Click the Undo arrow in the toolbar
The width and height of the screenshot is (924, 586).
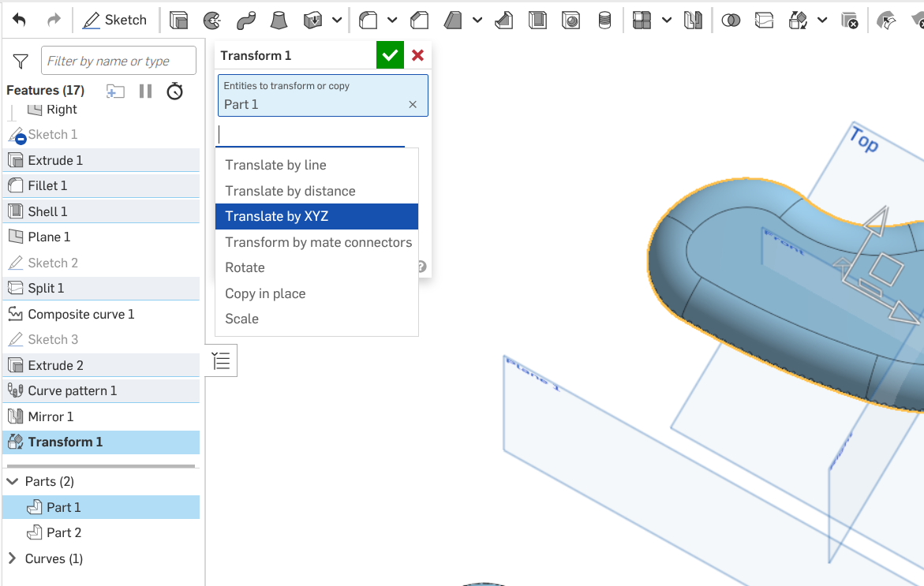[19, 20]
